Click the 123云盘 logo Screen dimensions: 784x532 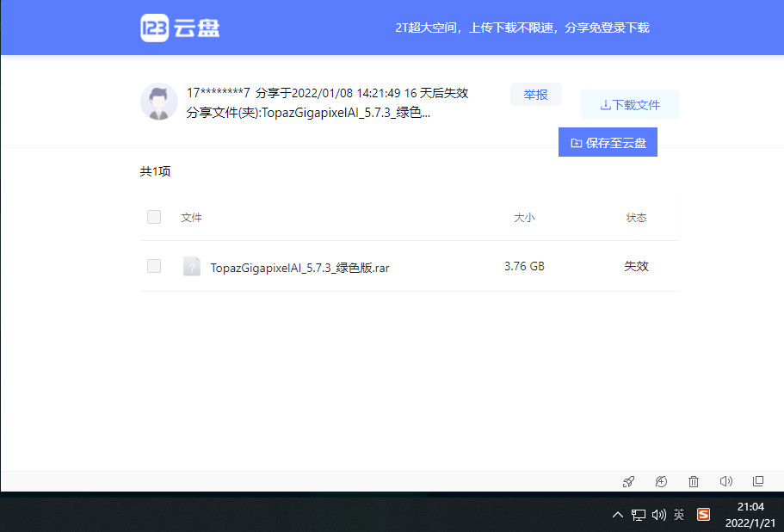180,28
